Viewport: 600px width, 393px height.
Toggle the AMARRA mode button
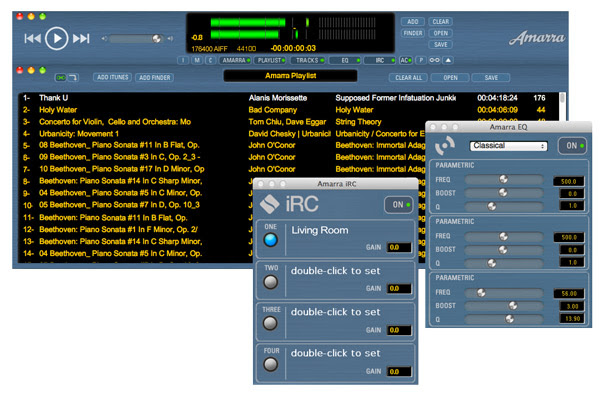[235, 60]
